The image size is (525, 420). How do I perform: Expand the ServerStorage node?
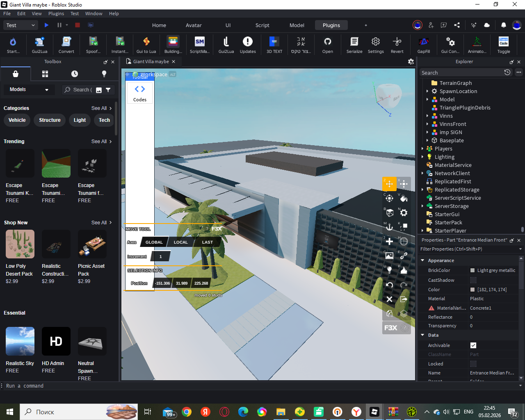point(422,206)
